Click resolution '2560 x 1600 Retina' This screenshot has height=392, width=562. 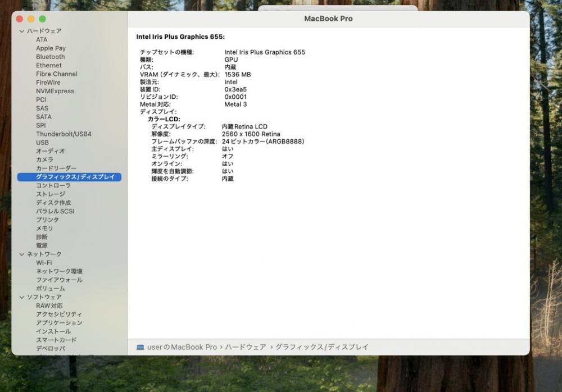coord(251,134)
